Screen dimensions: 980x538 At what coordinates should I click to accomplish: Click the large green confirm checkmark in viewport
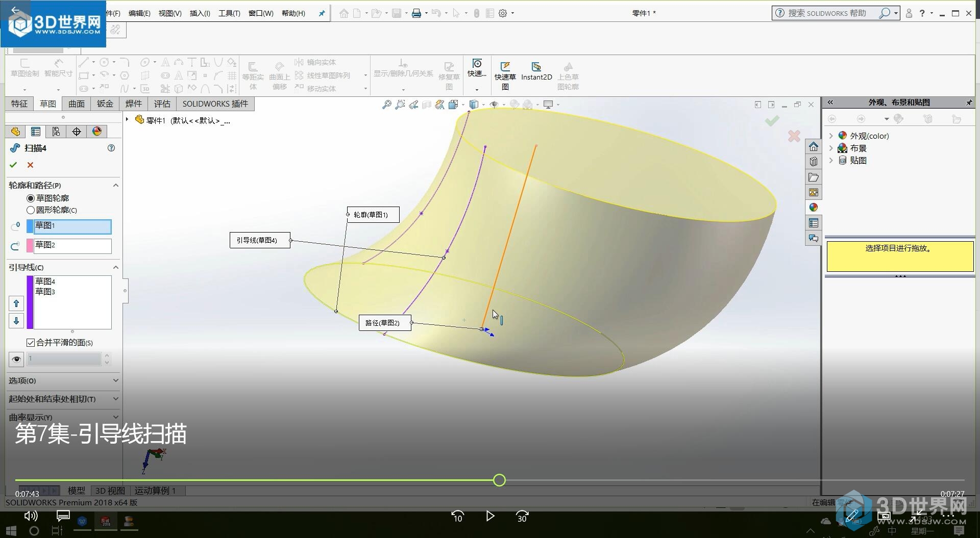tap(772, 121)
